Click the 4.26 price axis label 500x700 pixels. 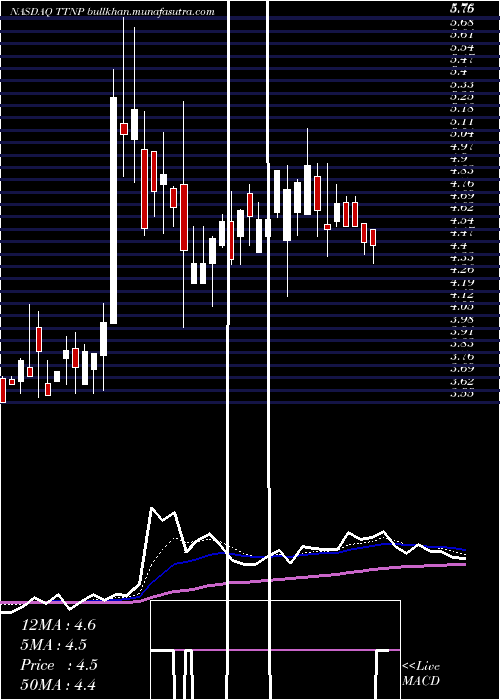pos(462,270)
